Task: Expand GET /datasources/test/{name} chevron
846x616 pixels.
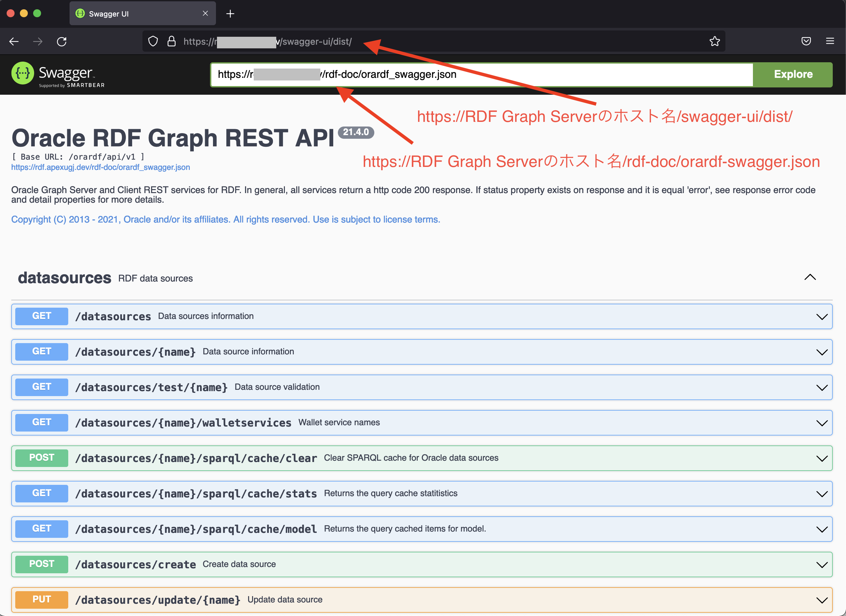Action: 822,388
